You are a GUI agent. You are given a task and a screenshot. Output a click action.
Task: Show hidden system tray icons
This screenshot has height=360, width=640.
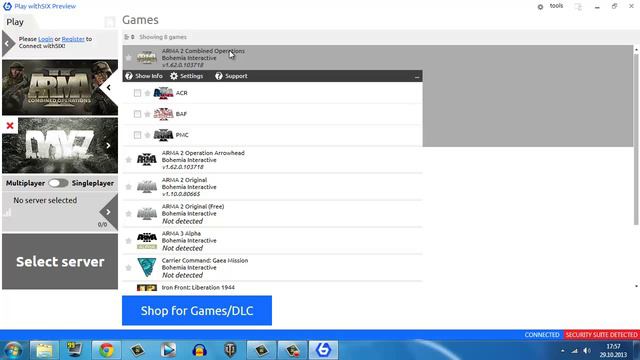point(562,351)
